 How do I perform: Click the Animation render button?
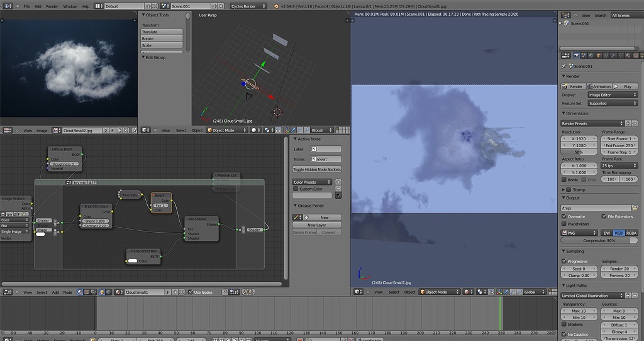599,86
